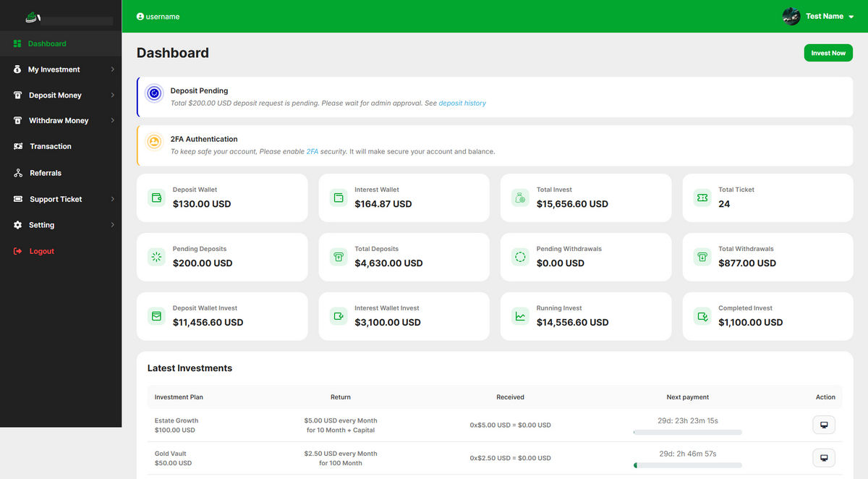Click the profile avatar thumbnail

(x=791, y=16)
